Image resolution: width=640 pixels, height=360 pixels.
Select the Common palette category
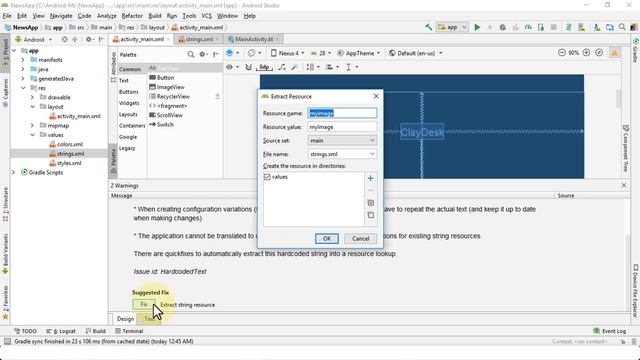pyautogui.click(x=130, y=69)
